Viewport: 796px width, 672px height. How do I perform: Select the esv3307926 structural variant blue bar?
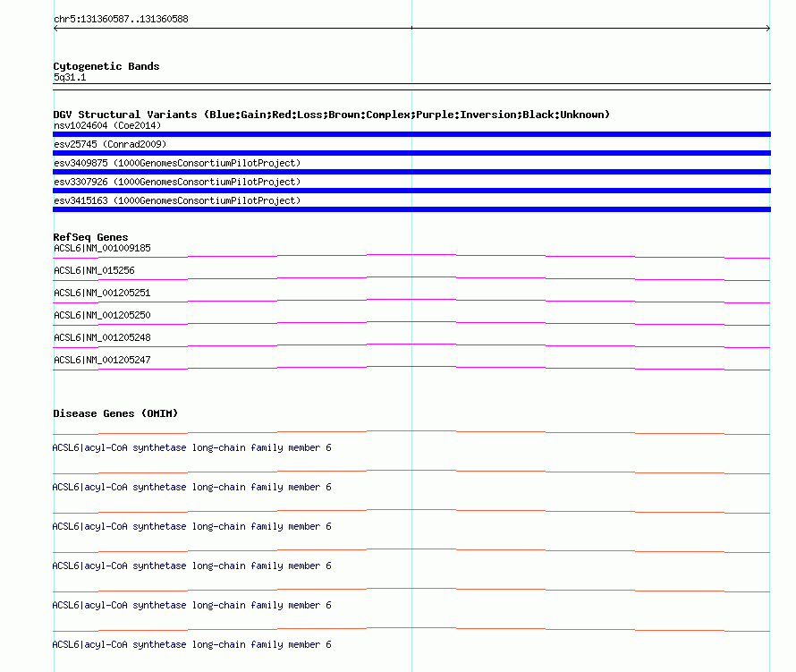tap(411, 191)
